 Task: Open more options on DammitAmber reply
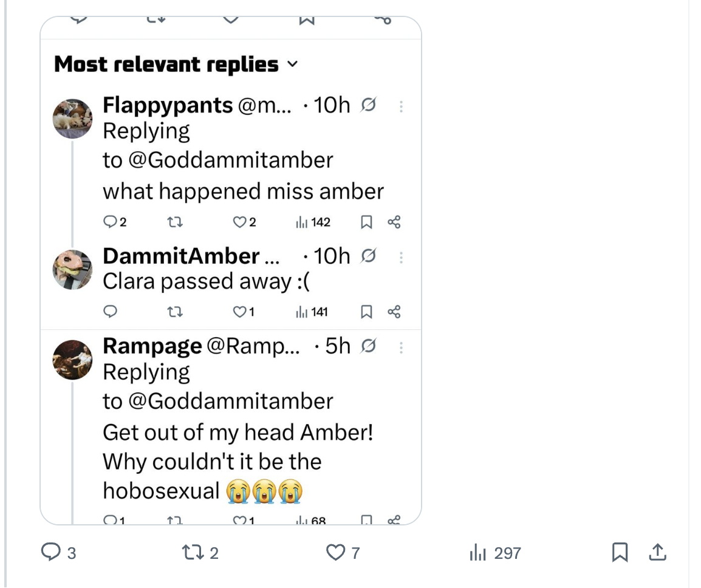pyautogui.click(x=401, y=257)
